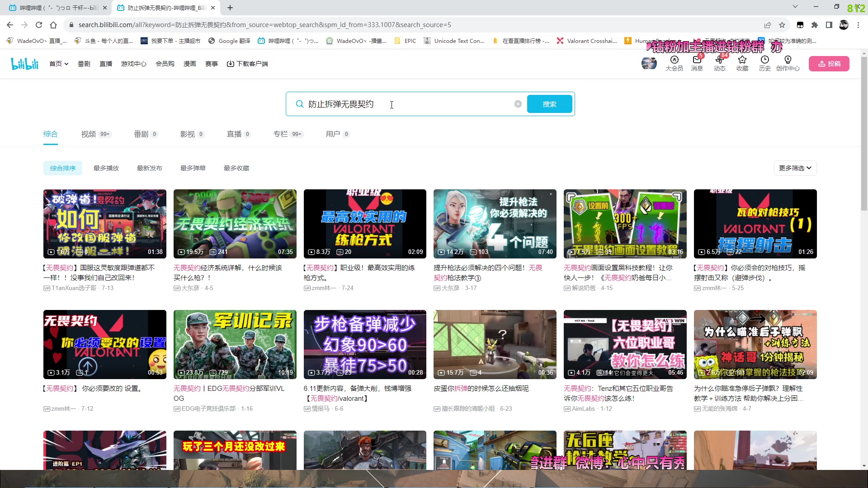
Task: Share this page via the address bar icon
Action: (x=767, y=25)
